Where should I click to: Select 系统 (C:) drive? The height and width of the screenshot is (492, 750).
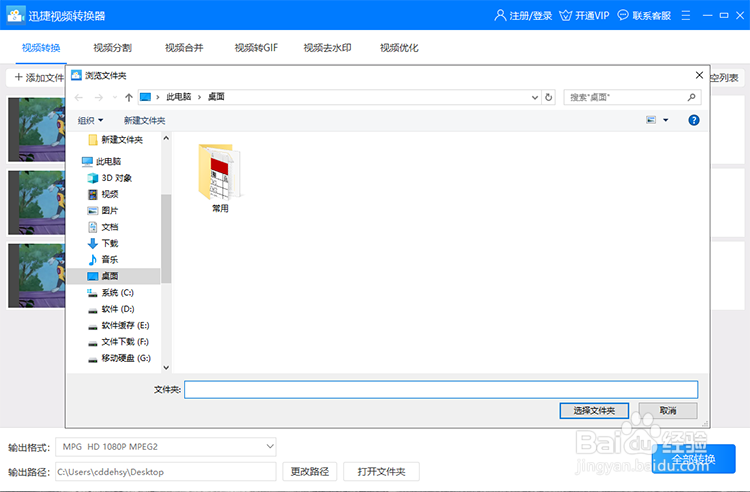click(111, 293)
